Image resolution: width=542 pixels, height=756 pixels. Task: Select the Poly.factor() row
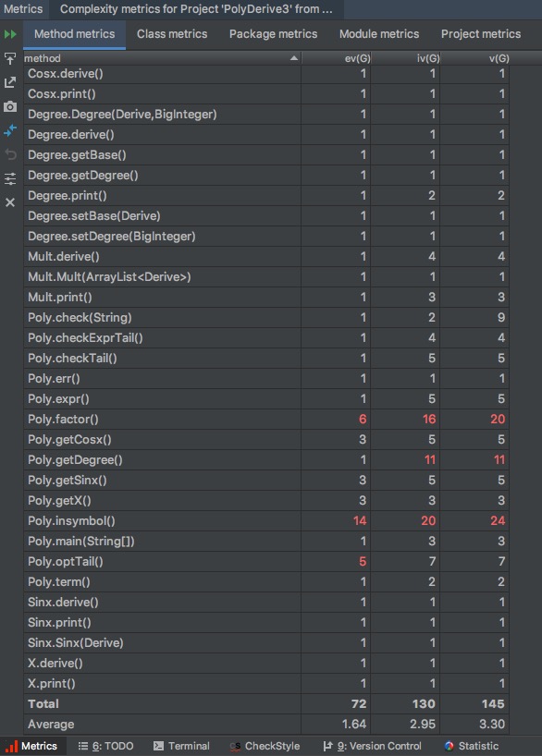tap(266, 419)
